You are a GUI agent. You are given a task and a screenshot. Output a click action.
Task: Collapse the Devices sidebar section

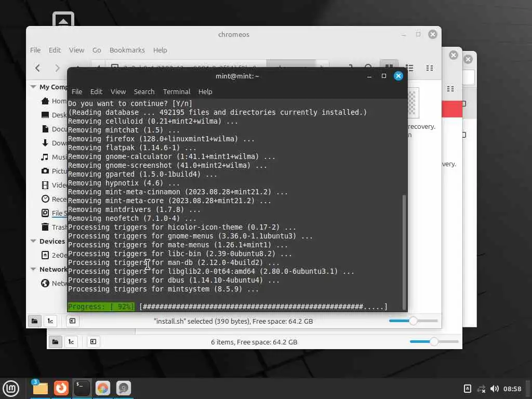point(33,241)
